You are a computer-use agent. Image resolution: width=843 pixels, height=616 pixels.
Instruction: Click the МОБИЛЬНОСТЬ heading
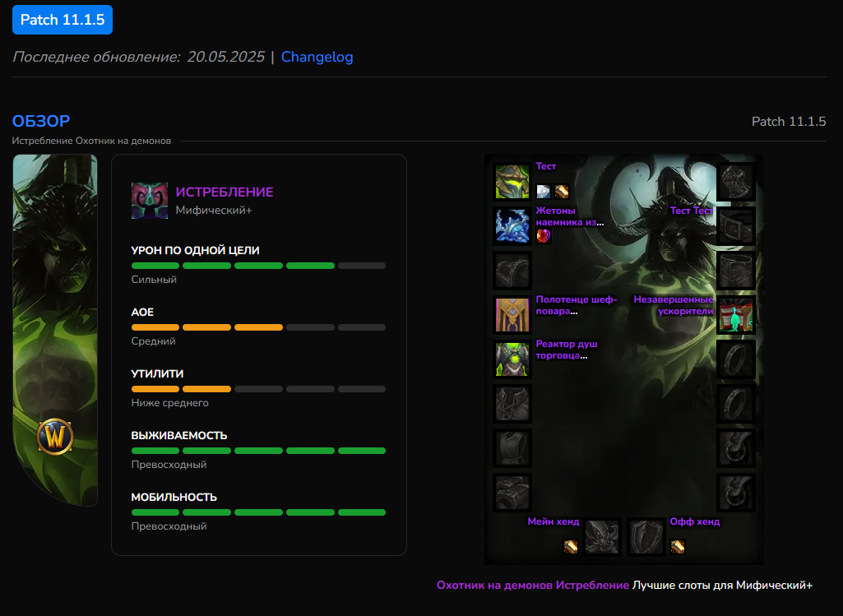(x=174, y=498)
